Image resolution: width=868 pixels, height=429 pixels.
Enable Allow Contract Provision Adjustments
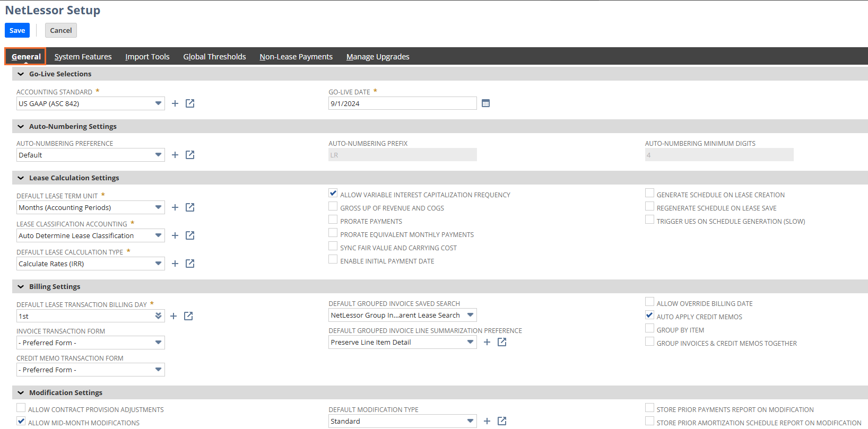21,408
